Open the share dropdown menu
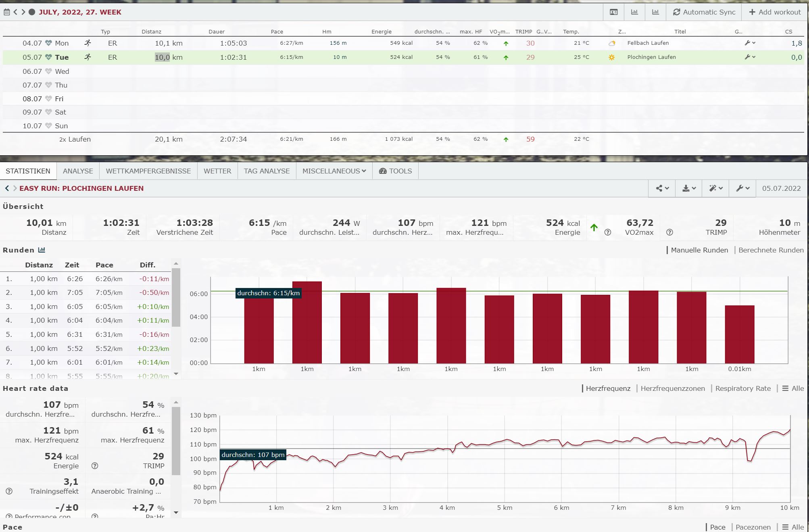The width and height of the screenshot is (809, 532). tap(662, 188)
